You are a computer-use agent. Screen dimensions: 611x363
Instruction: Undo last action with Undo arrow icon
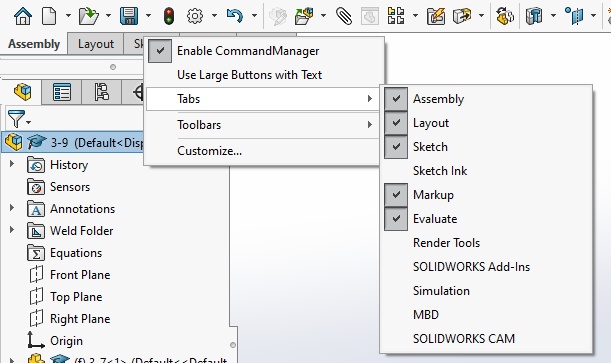[234, 16]
